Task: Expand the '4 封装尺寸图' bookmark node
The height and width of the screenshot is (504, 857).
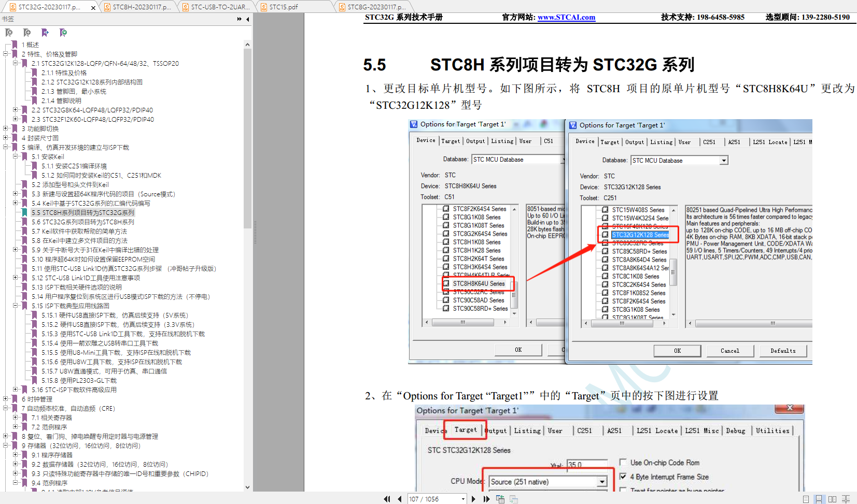Action: click(x=6, y=138)
